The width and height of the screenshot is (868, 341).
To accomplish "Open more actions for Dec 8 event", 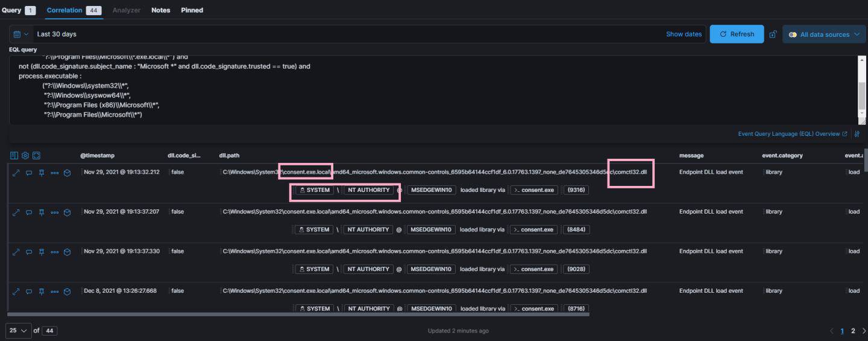I will tap(54, 291).
